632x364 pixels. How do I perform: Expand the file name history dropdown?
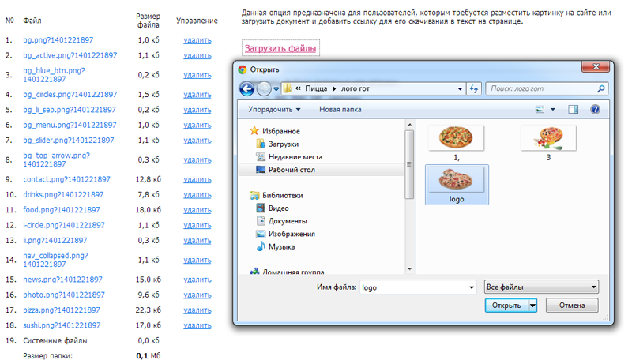pyautogui.click(x=471, y=287)
